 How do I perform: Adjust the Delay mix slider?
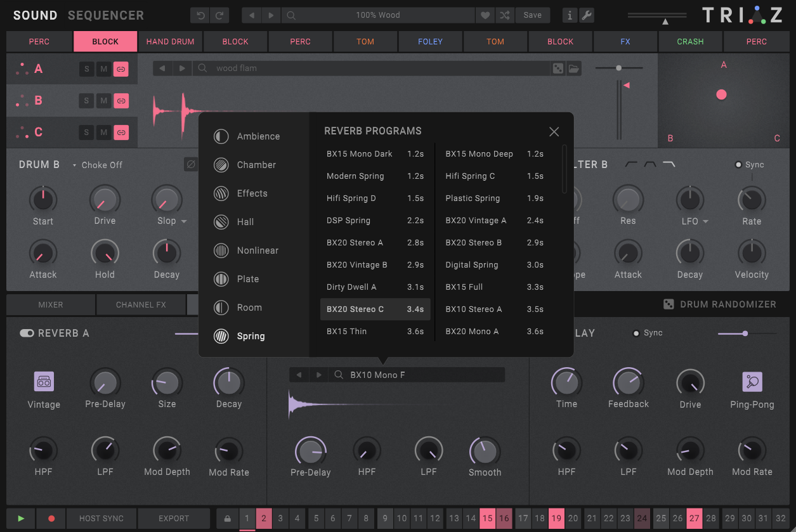745,334
